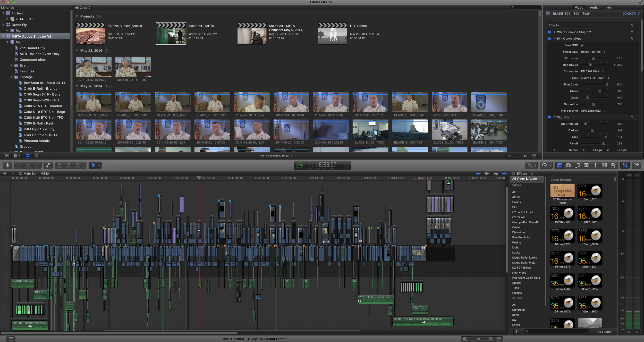Open the Generators browser icon

pyautogui.click(x=605, y=165)
